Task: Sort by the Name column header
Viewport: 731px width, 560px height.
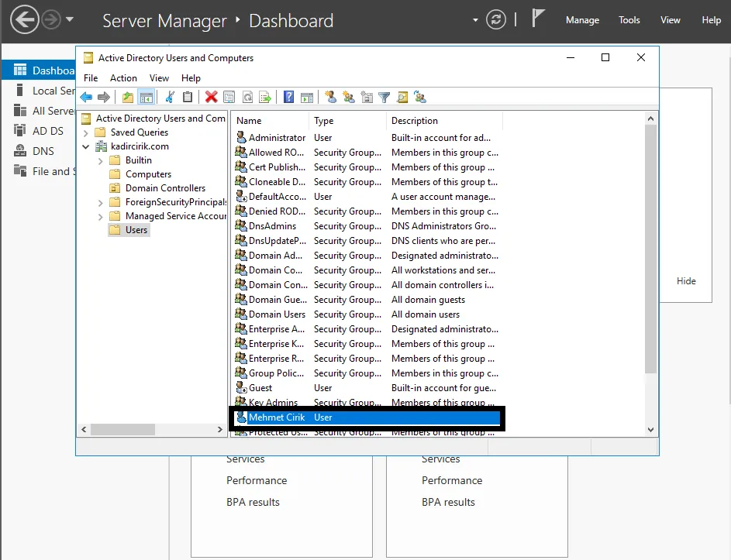Action: click(271, 121)
